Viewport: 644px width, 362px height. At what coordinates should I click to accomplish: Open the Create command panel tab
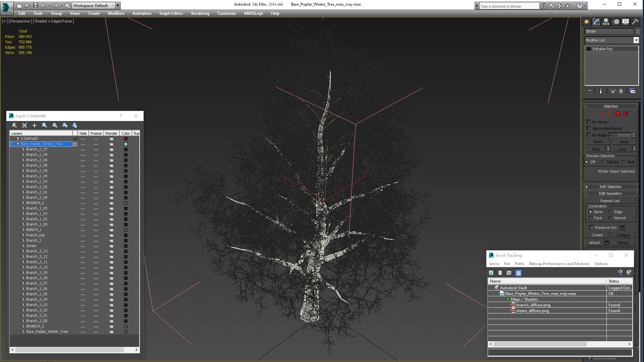[586, 22]
